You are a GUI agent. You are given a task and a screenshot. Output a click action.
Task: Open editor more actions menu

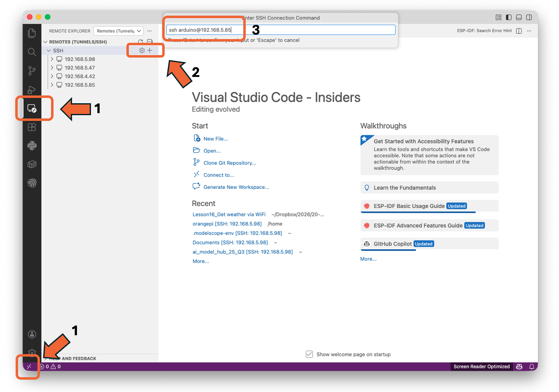tap(529, 31)
